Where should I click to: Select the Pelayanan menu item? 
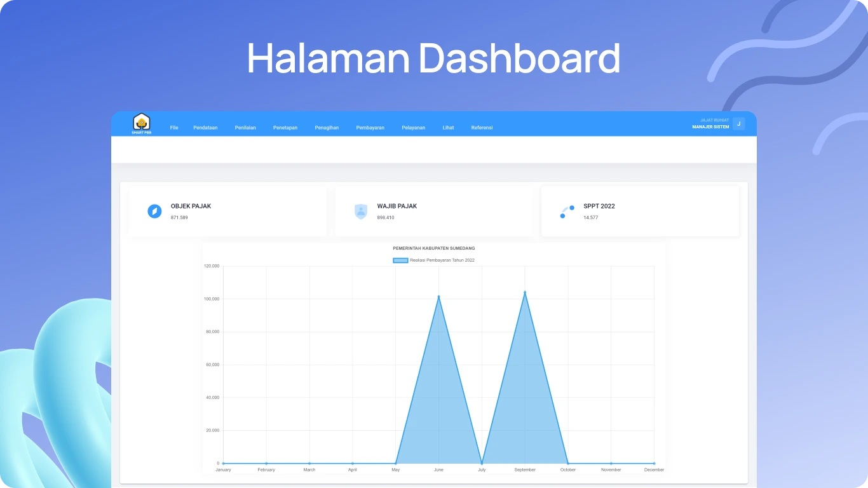(x=414, y=128)
